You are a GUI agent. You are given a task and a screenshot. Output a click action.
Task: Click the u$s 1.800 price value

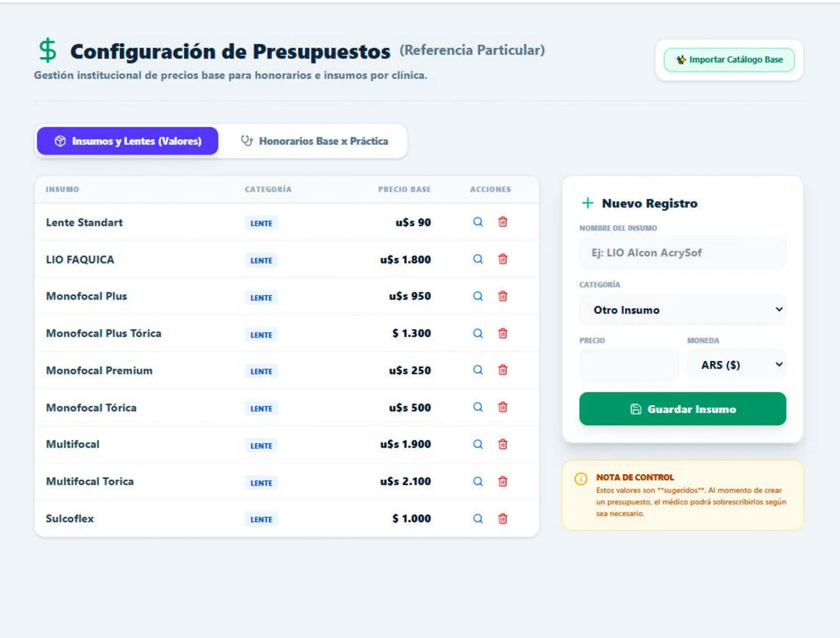[x=405, y=260]
